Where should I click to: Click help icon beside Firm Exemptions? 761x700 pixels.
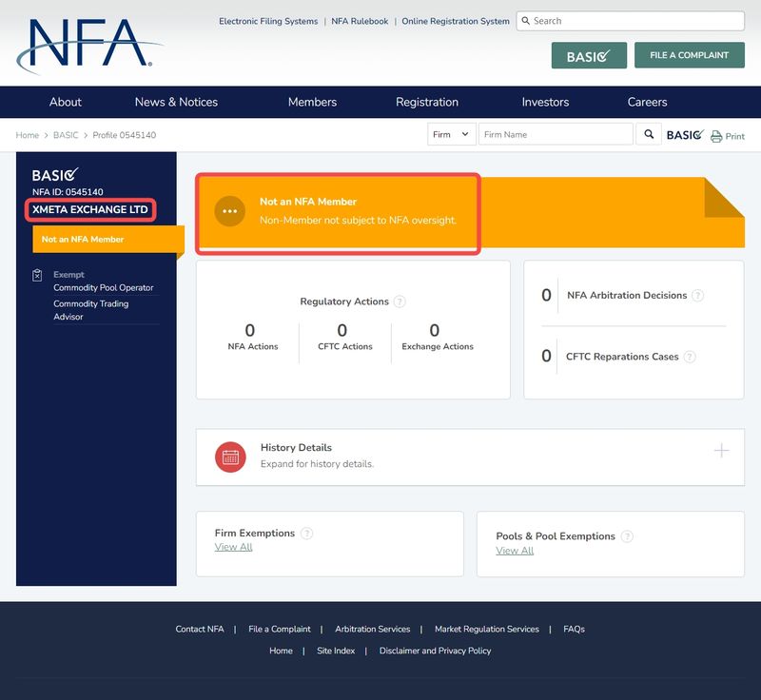tap(306, 534)
